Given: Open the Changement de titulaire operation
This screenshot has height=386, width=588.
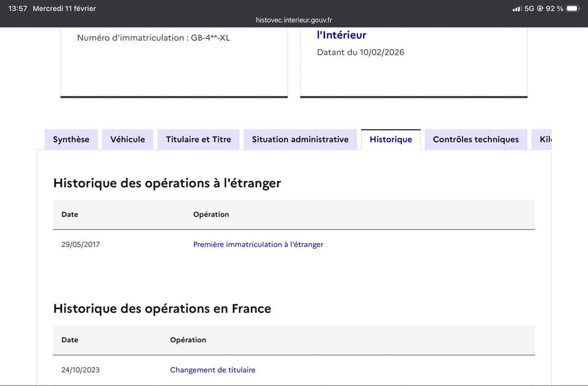Looking at the screenshot, I should click(213, 370).
